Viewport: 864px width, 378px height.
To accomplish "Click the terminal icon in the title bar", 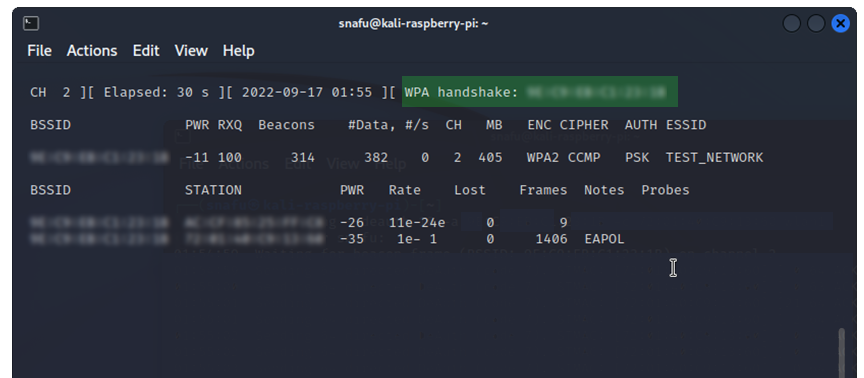I will pyautogui.click(x=31, y=23).
